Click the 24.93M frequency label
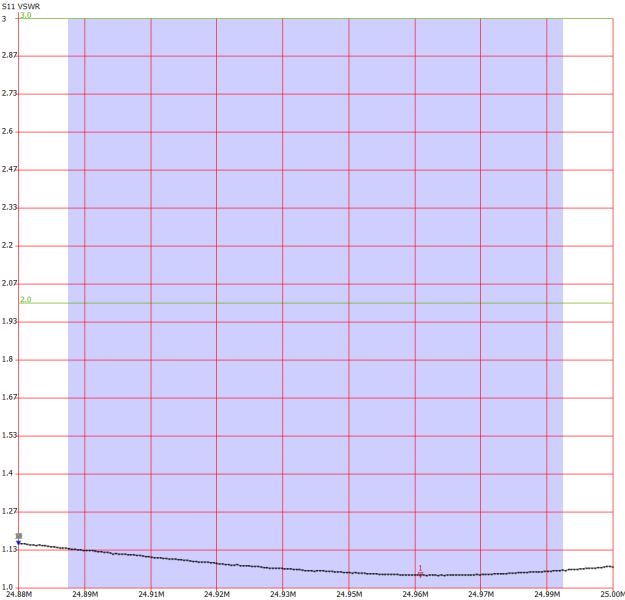625x600 pixels. [283, 594]
